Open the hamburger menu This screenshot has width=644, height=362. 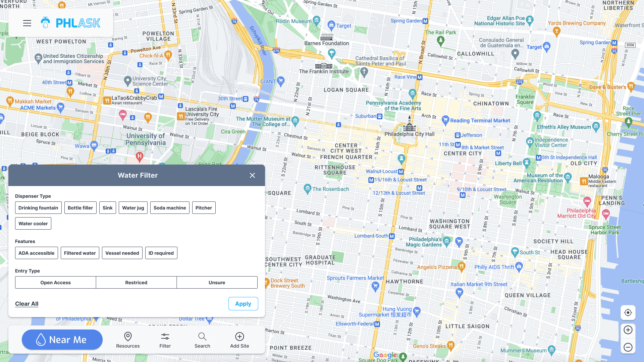point(27,23)
